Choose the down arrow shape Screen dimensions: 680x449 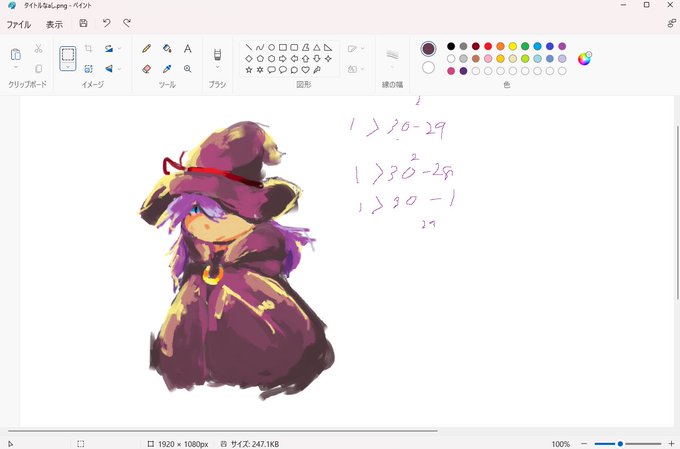[x=317, y=59]
